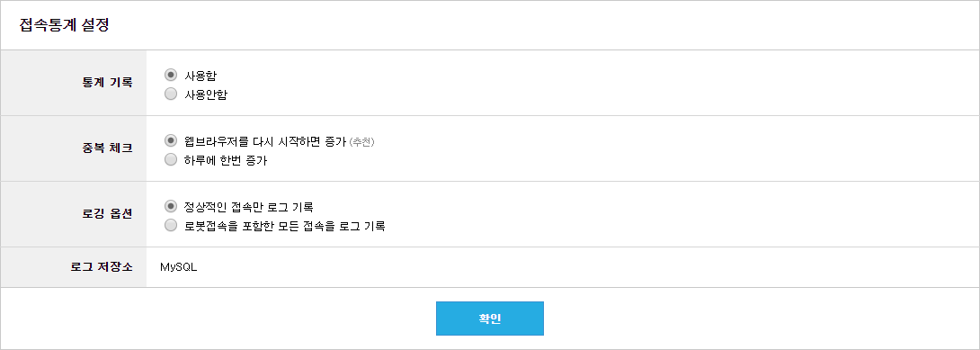Click the MySQL storage value text

(179, 267)
